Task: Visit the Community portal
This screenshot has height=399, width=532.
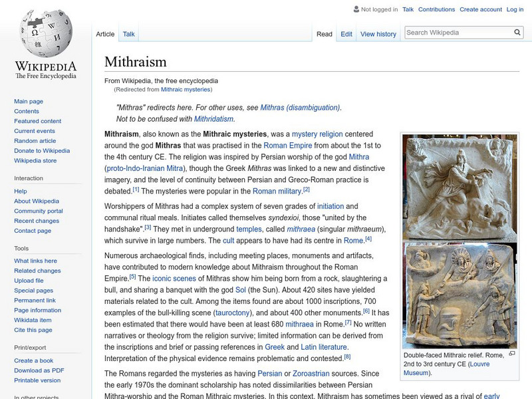Action: point(39,211)
